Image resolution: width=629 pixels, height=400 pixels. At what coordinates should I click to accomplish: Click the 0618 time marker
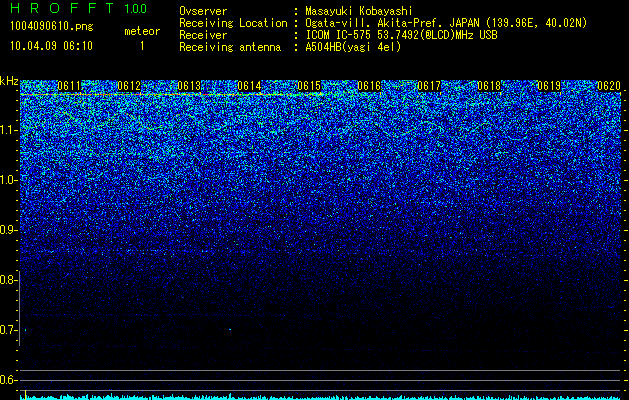[x=489, y=86]
